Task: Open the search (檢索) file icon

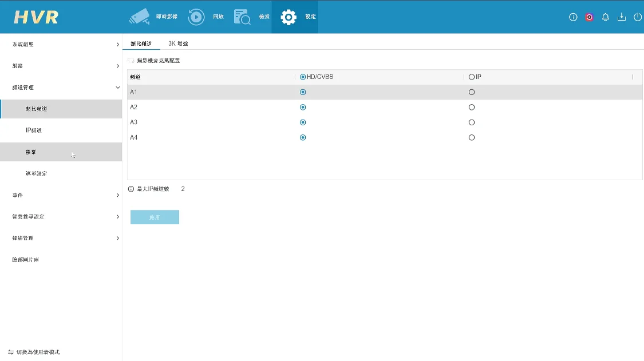Action: point(242,17)
